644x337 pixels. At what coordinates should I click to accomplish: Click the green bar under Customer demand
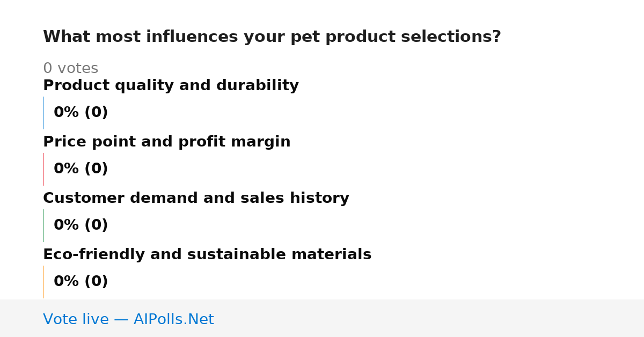tap(43, 225)
